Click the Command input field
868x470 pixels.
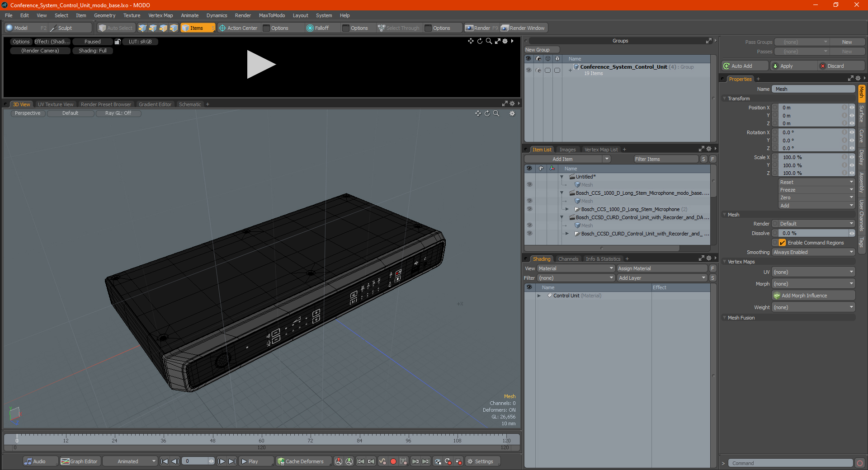790,463
